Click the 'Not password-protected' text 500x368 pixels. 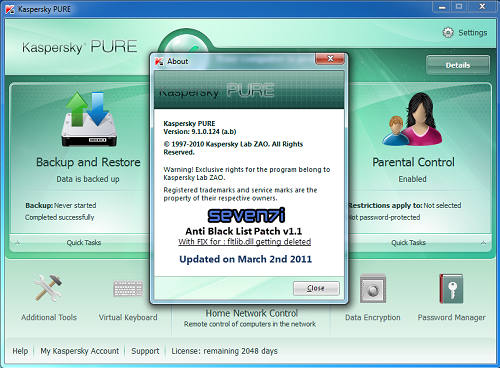(x=384, y=217)
